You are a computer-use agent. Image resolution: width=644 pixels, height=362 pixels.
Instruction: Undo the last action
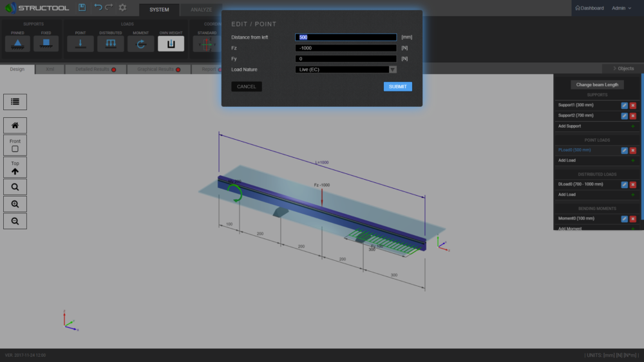tap(98, 7)
